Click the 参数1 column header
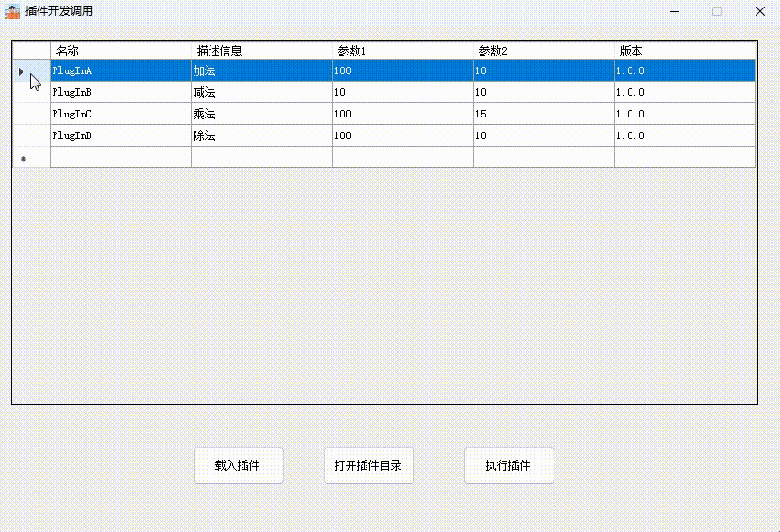The width and height of the screenshot is (780, 532). click(x=402, y=51)
